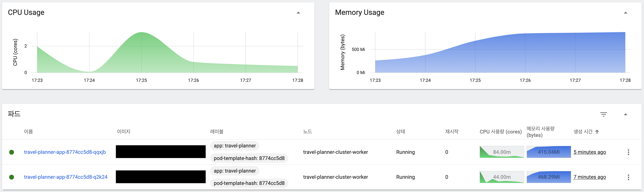Click green status dot of qqxjb pod

click(x=11, y=152)
